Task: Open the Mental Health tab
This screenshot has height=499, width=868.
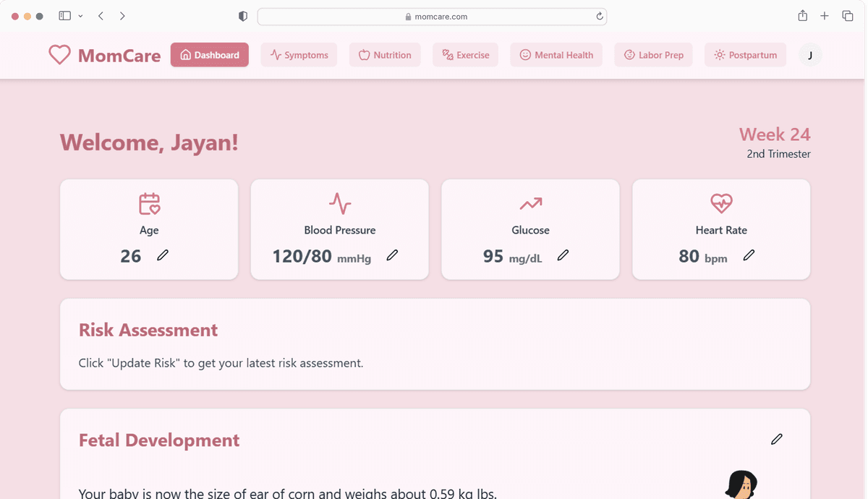Action: click(556, 55)
